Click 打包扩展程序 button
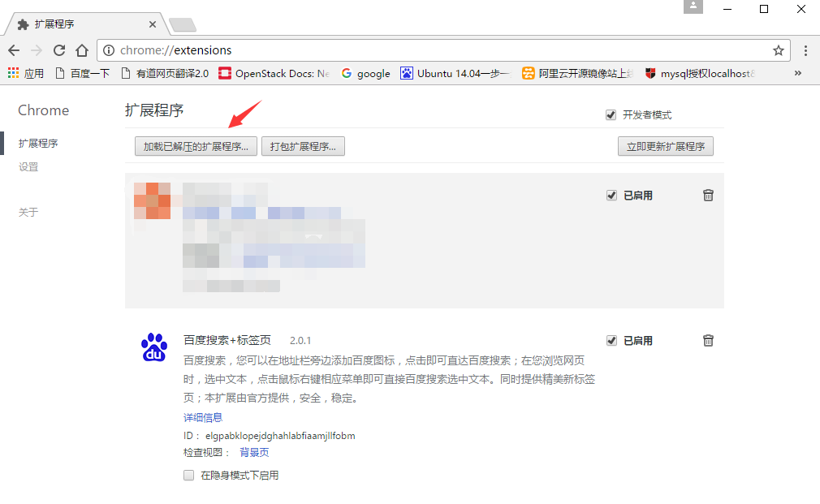The image size is (820, 504). pos(303,146)
